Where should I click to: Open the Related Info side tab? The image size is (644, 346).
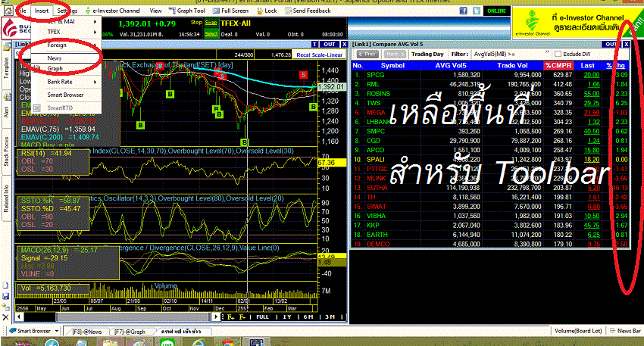[6, 199]
